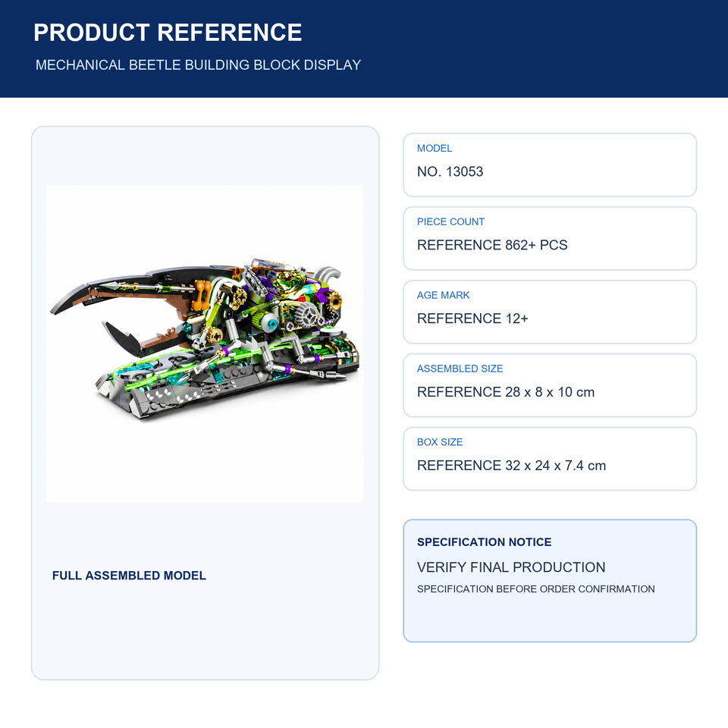Viewport: 728px width, 728px height.
Task: Select the PRODUCT REFERENCE heading
Action: (168, 33)
